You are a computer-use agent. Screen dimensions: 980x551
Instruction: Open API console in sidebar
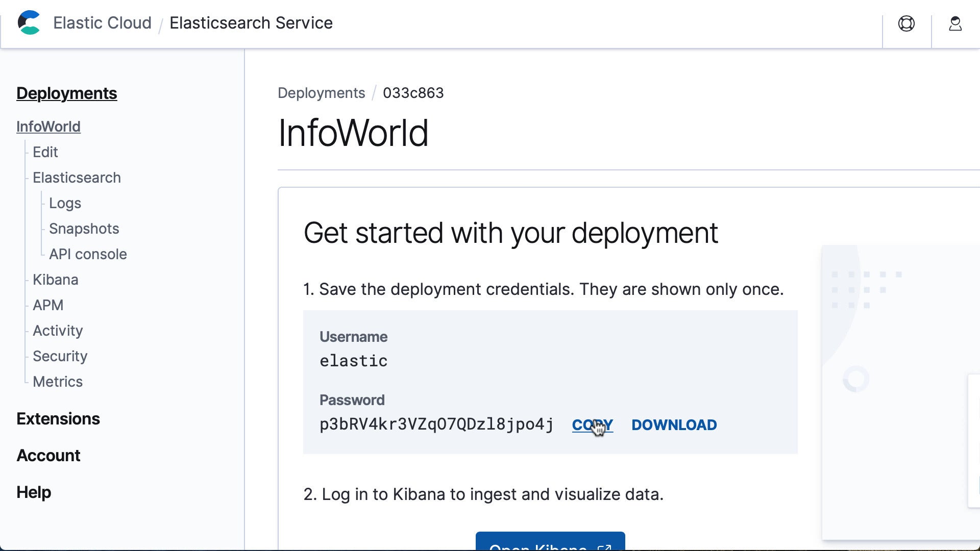[88, 254]
